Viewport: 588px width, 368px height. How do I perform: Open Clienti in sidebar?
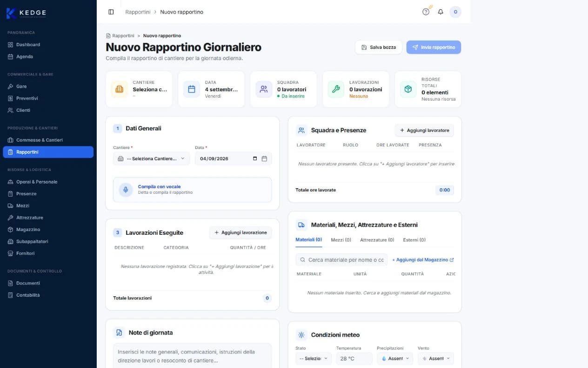pyautogui.click(x=48, y=110)
